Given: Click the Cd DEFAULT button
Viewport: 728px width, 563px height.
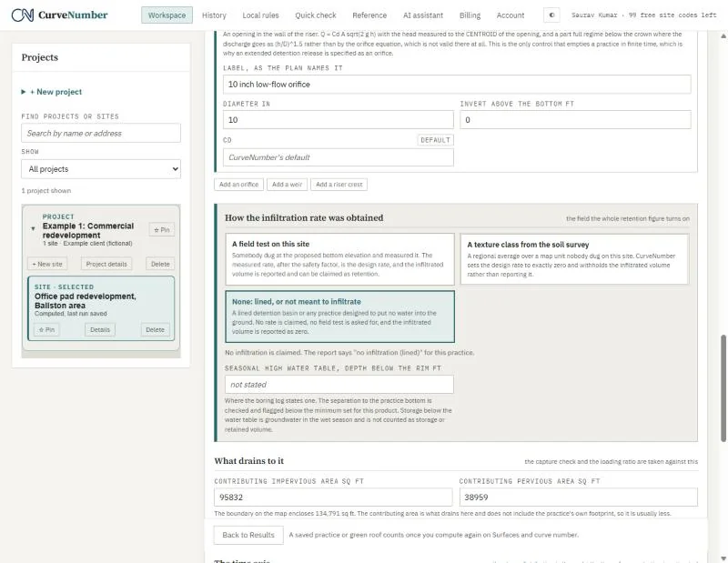Looking at the screenshot, I should pyautogui.click(x=435, y=140).
